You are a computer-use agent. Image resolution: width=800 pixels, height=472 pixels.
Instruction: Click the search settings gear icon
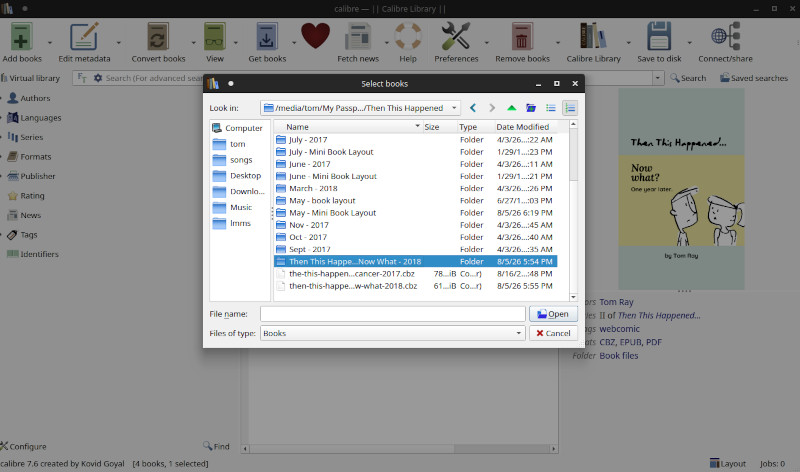[x=98, y=78]
